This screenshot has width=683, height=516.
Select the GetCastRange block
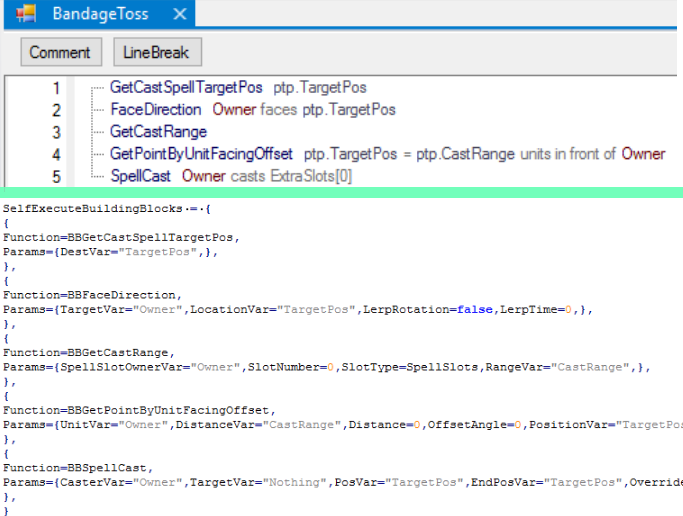point(158,132)
